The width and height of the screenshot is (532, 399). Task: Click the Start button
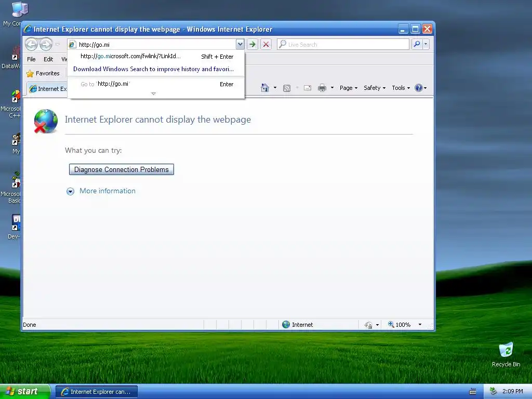point(25,392)
